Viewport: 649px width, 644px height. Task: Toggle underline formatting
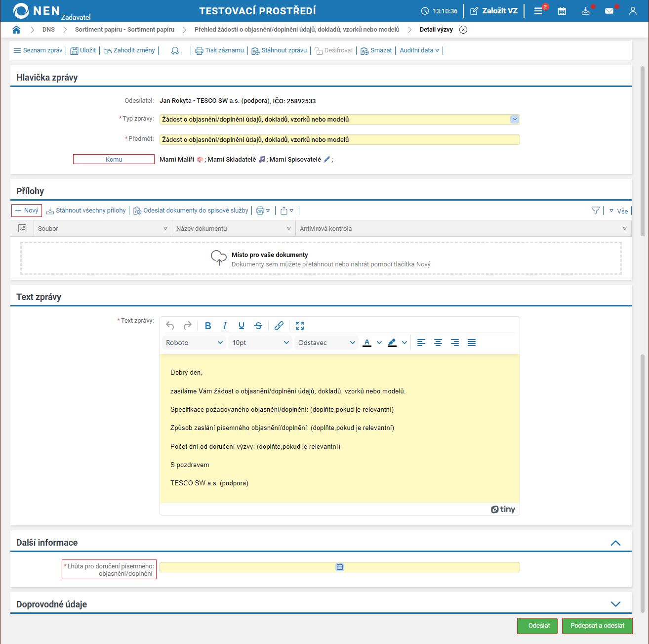pyautogui.click(x=242, y=326)
